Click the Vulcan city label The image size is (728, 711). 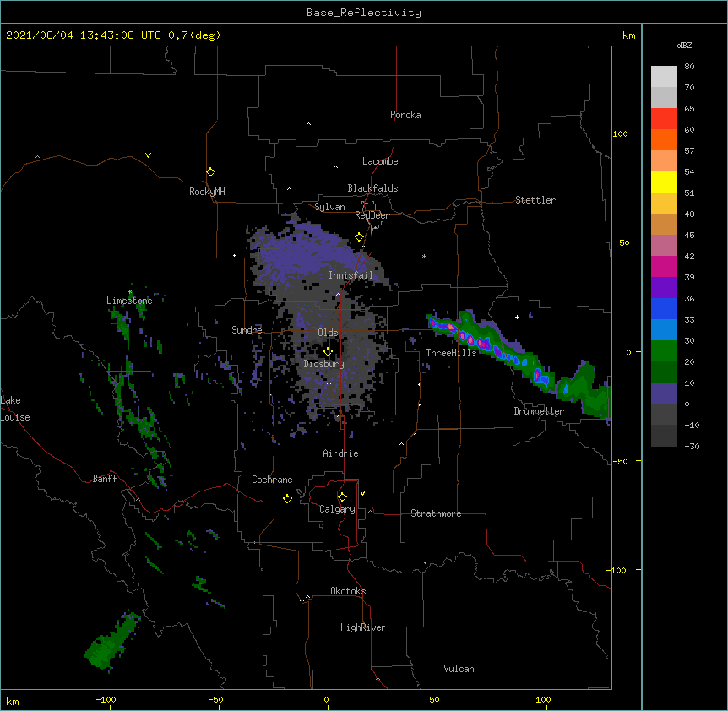point(459,669)
